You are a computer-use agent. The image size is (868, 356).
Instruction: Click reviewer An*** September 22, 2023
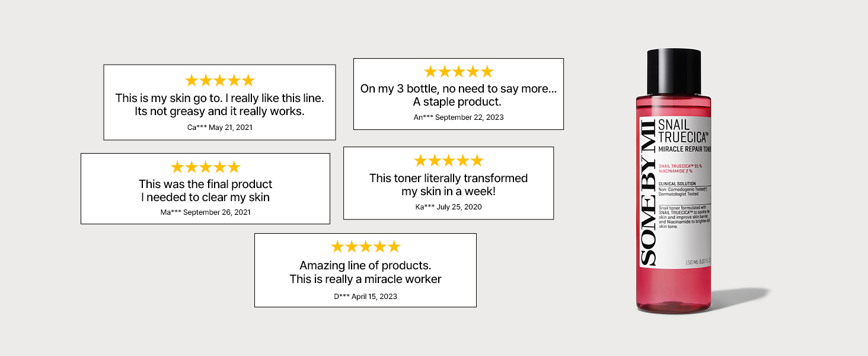point(458,117)
